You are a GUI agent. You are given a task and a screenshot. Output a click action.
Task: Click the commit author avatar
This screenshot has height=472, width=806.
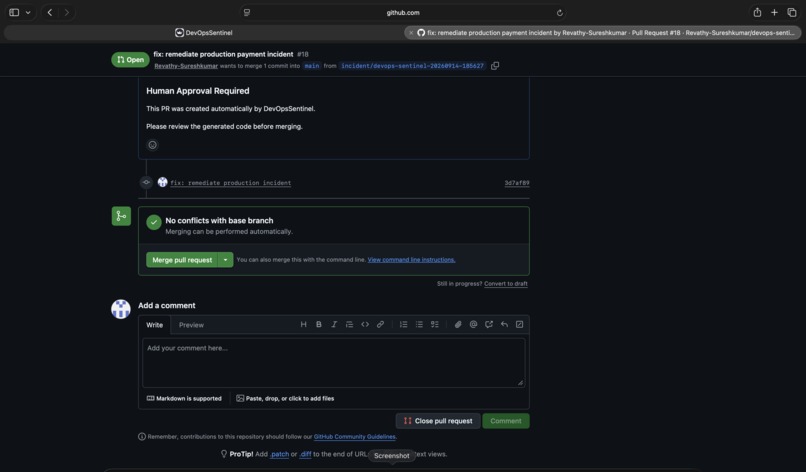click(x=162, y=182)
